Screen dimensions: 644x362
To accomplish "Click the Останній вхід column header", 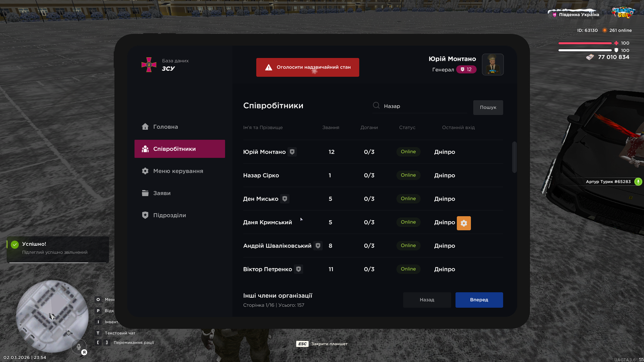I will coord(458,127).
